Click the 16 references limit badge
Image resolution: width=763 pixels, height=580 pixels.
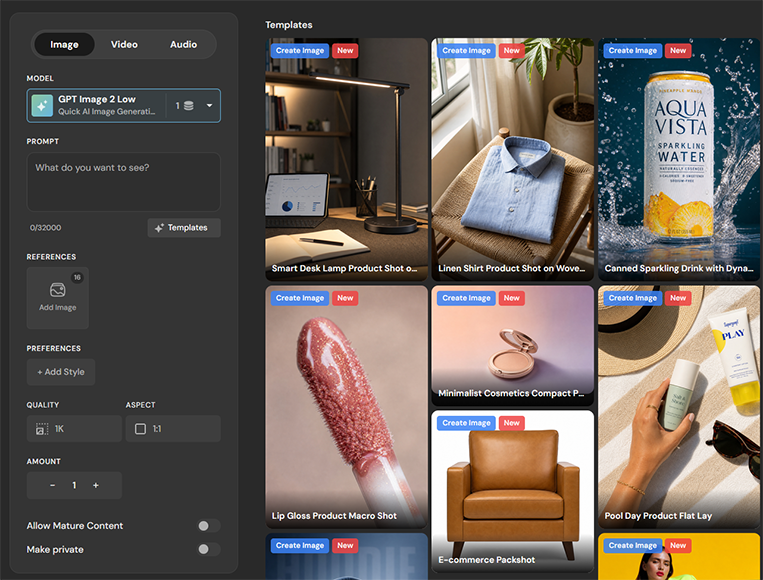pyautogui.click(x=77, y=277)
